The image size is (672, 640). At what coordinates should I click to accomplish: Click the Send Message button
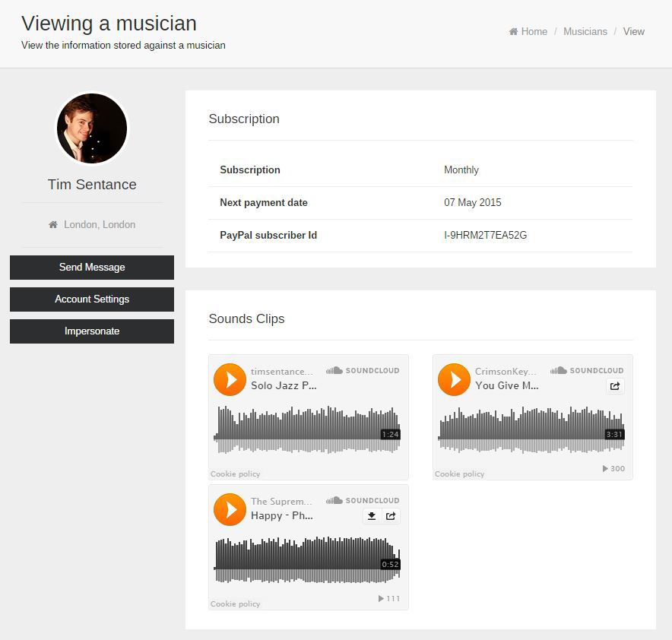pos(92,268)
